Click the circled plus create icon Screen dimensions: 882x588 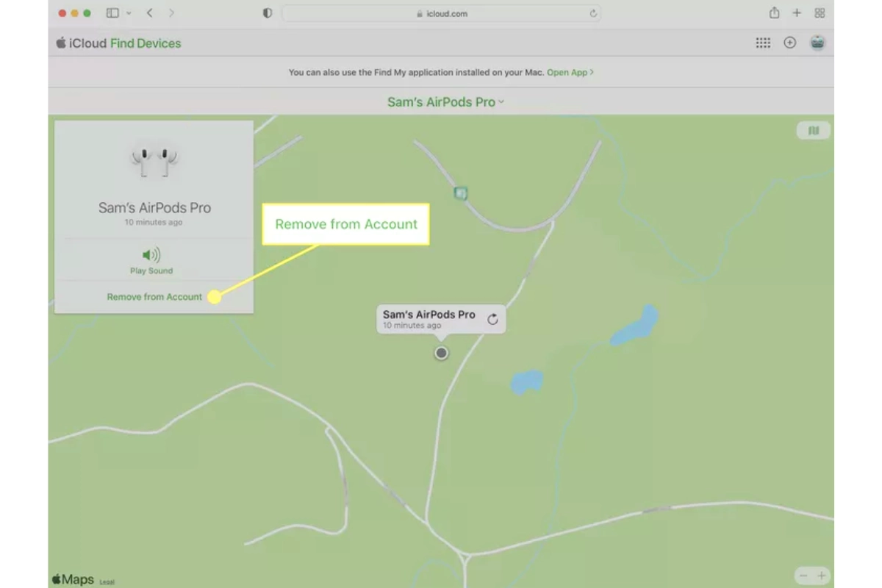pos(790,43)
